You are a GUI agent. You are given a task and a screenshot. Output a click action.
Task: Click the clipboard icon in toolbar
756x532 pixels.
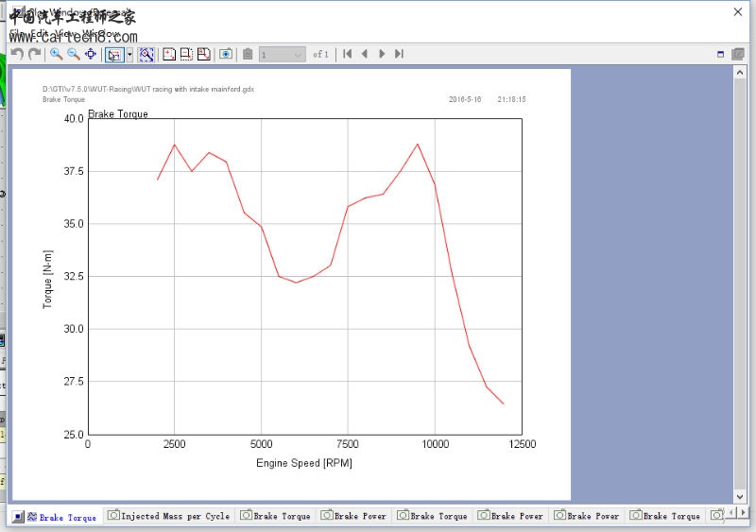pyautogui.click(x=248, y=55)
